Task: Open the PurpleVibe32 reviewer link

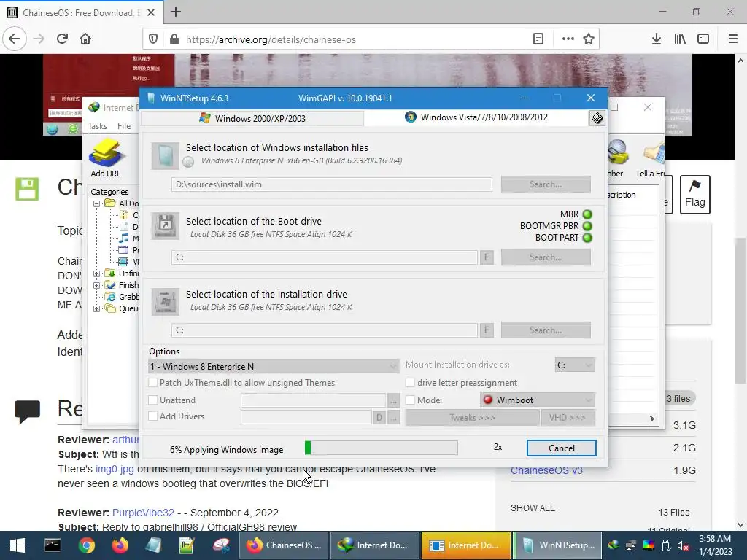Action: (x=143, y=513)
